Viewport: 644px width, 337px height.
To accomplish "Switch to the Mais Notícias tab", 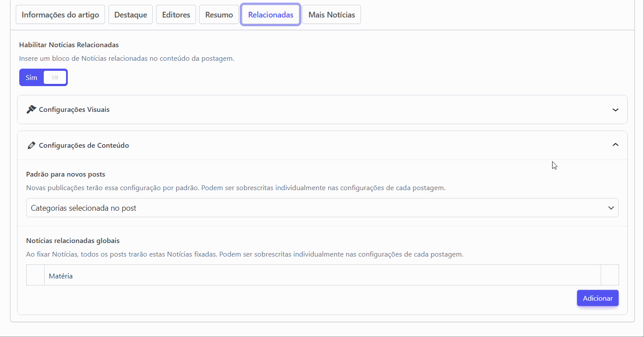I will click(x=331, y=15).
